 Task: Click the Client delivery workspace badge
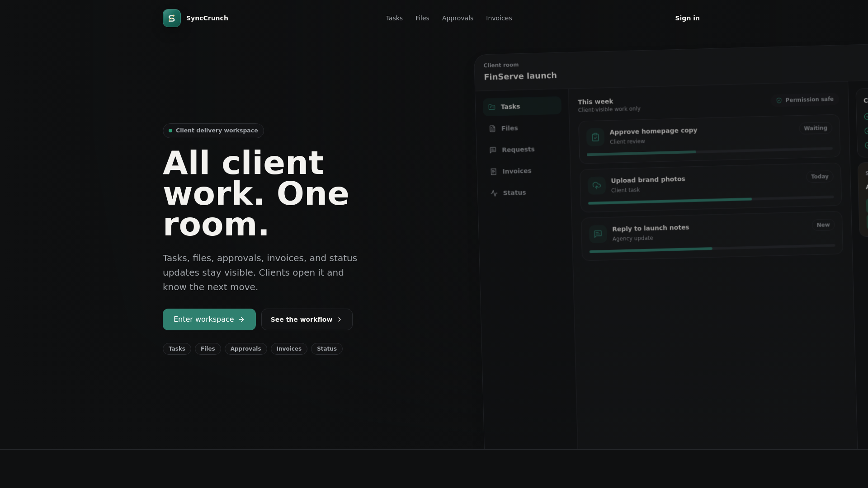click(x=213, y=131)
